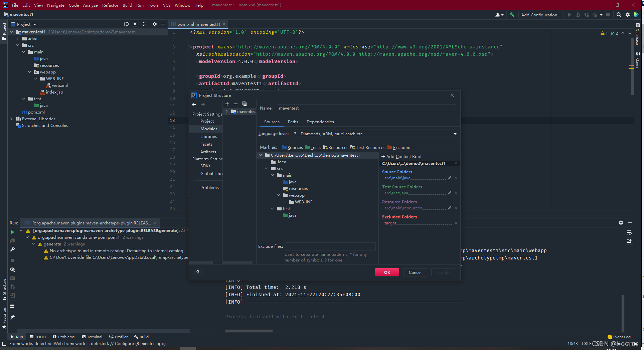The image size is (644, 350).
Task: Expand .idea folder in Project tree
Action: click(17, 39)
